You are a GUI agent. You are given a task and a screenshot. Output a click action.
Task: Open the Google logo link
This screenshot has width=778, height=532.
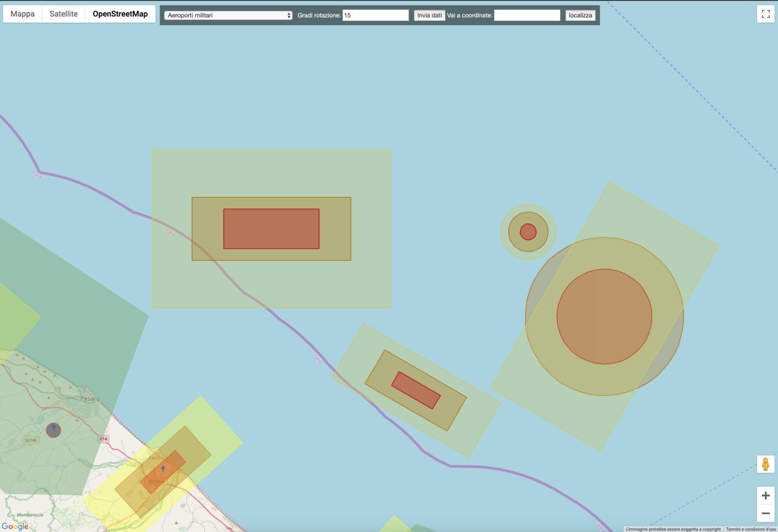click(x=15, y=526)
